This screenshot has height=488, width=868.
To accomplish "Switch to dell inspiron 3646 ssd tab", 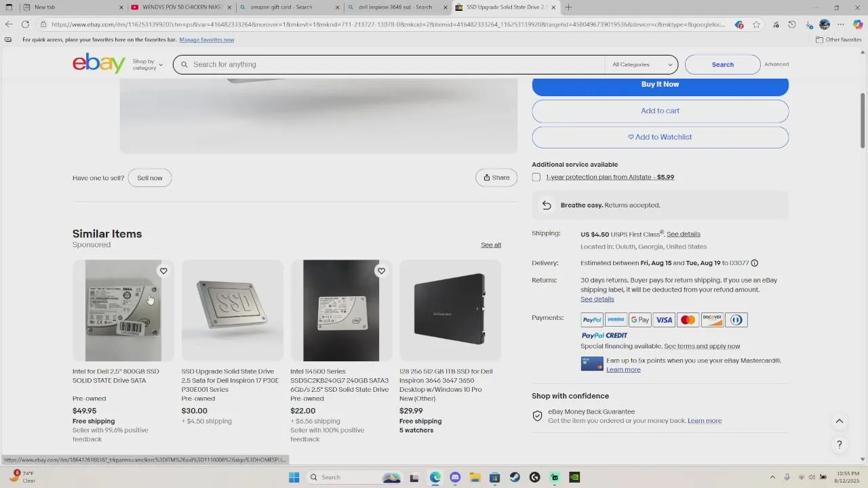I will tap(397, 7).
